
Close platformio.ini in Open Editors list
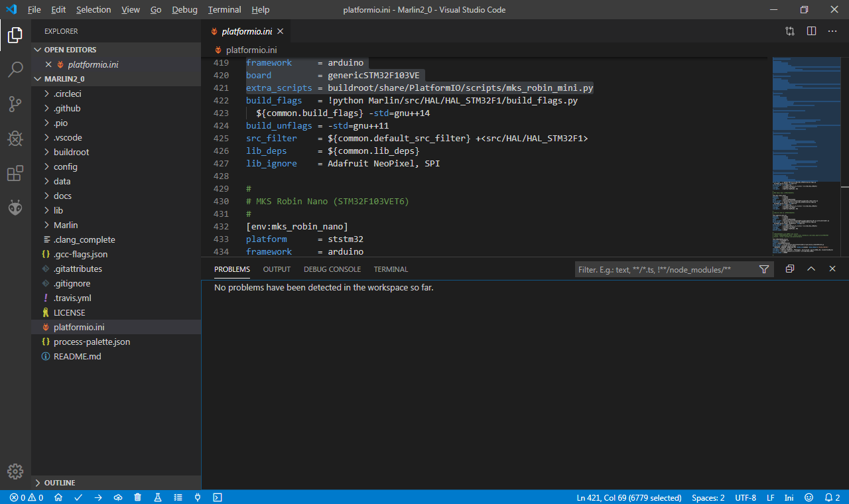tap(48, 64)
